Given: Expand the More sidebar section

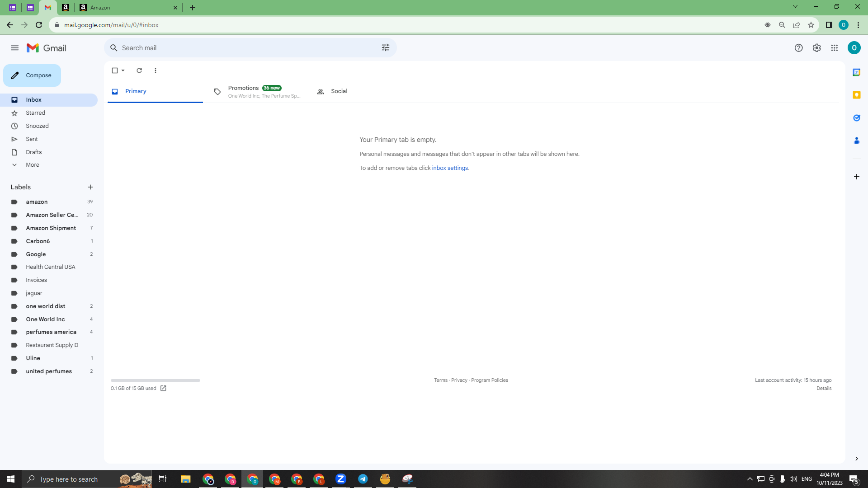Looking at the screenshot, I should pos(33,165).
